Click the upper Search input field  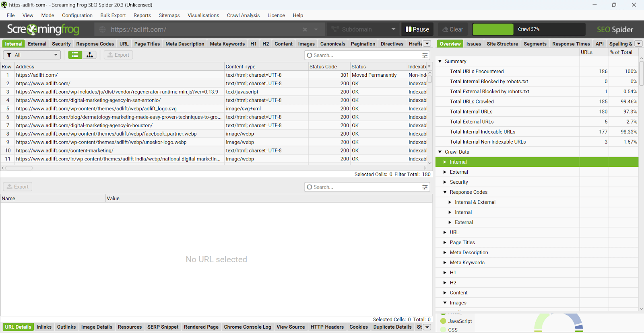(367, 55)
